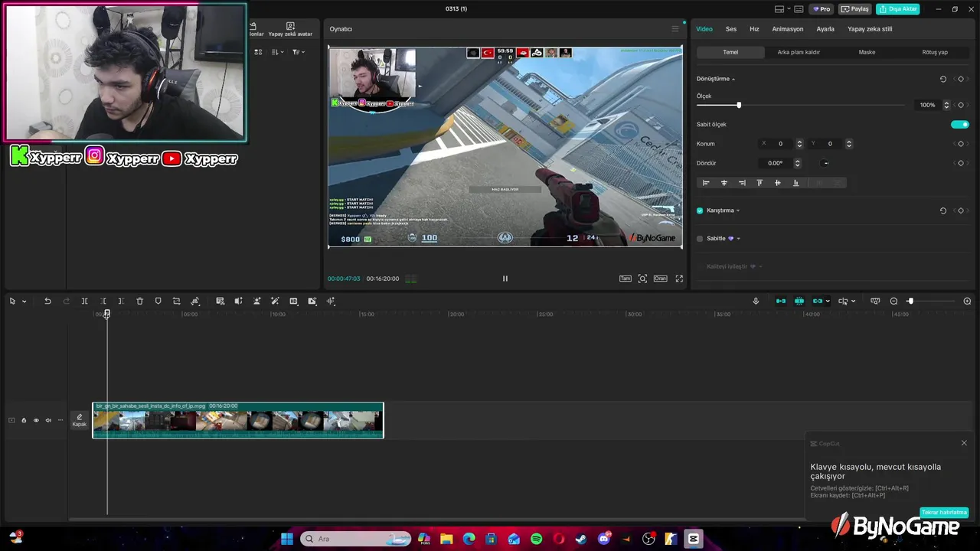Toggle auto snapping in timeline
The height and width of the screenshot is (551, 980).
(799, 301)
